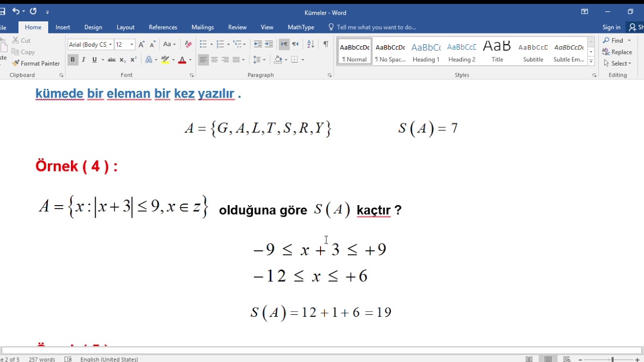Set right-to-left text direction
This screenshot has height=362, width=644.
295,44
